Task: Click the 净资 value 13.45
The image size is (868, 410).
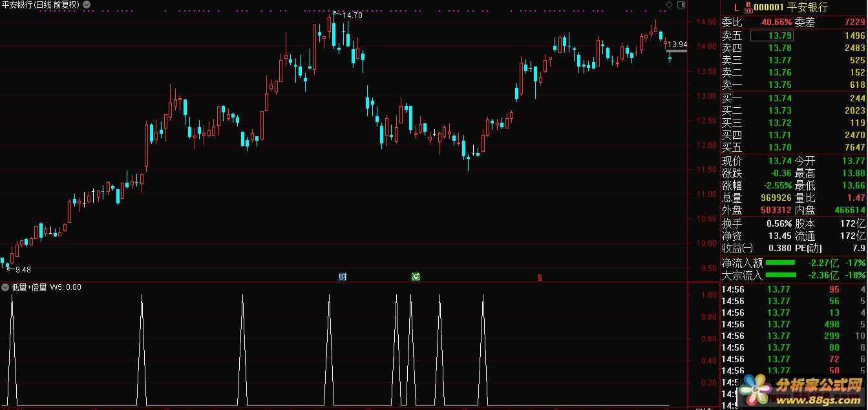Action: 780,236
